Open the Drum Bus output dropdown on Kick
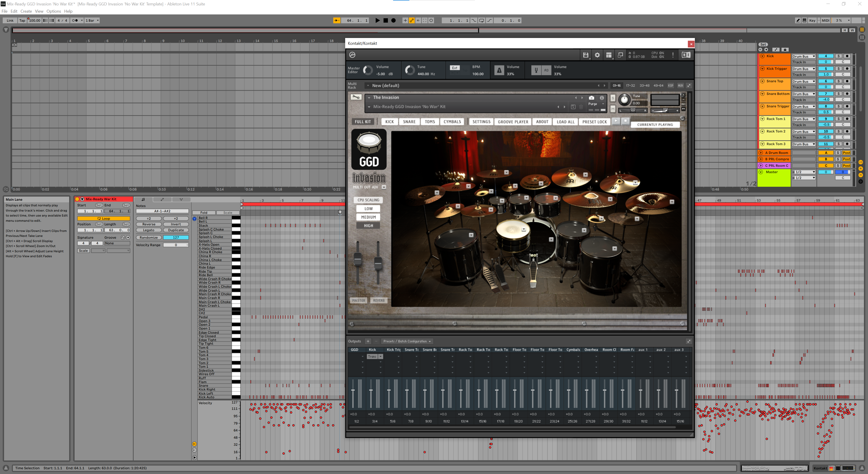The width and height of the screenshot is (868, 474). (804, 56)
